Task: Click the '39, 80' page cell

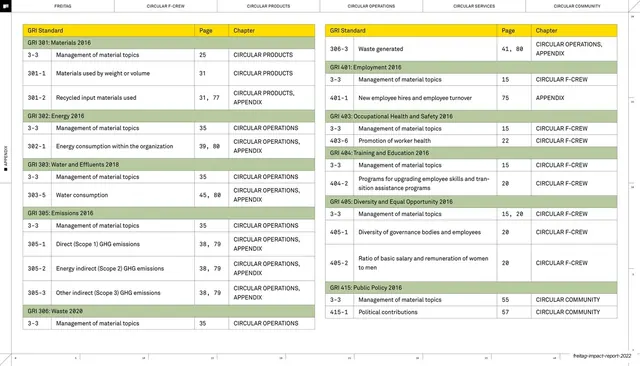Action: (x=211, y=146)
